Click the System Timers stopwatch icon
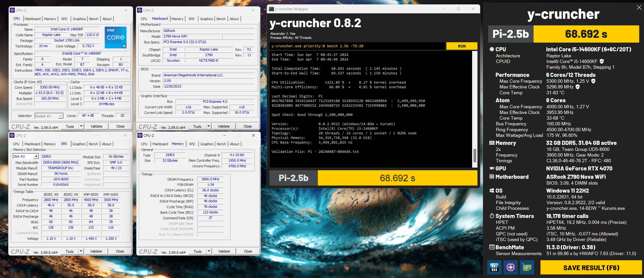This screenshot has width=644, height=278. [x=492, y=216]
